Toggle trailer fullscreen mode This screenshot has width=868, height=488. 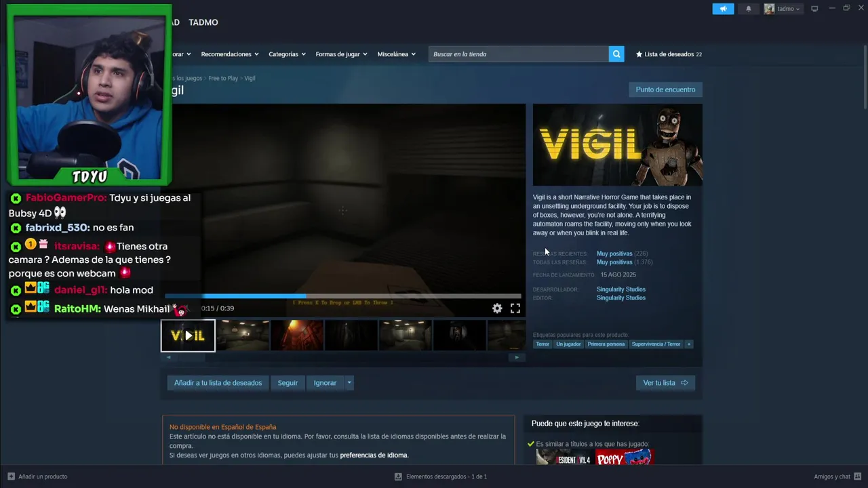(x=515, y=308)
